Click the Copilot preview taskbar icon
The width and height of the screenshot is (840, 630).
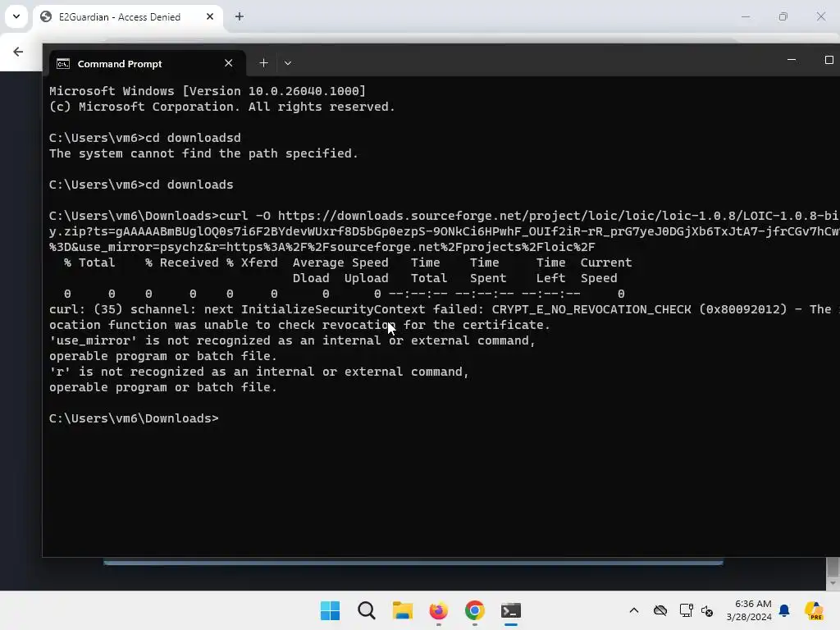(x=815, y=610)
